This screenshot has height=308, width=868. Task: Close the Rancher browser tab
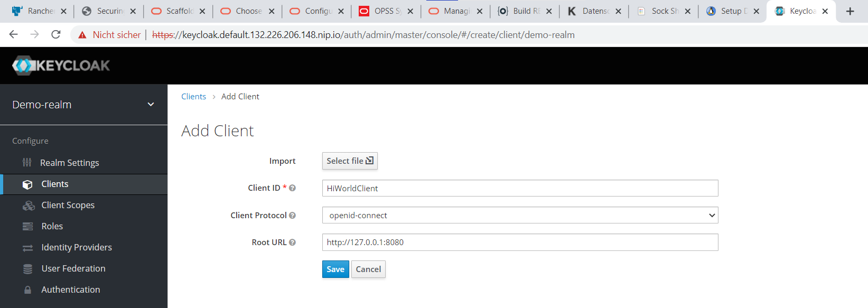pos(63,11)
